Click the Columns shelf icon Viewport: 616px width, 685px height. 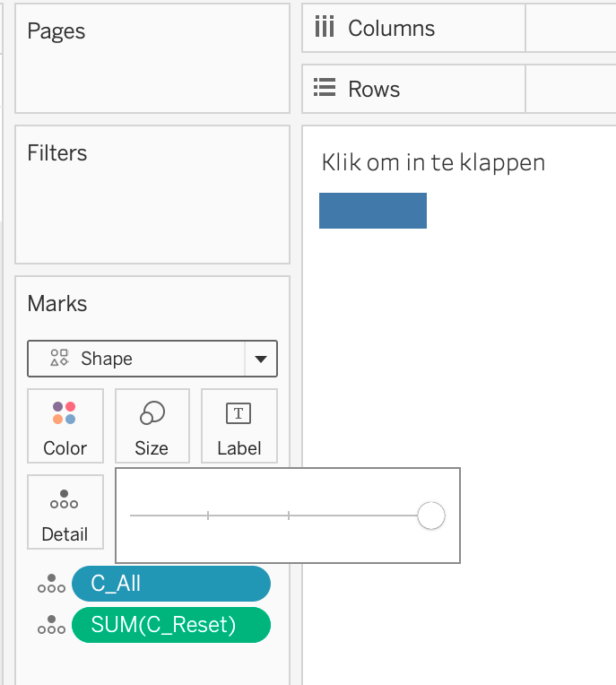tap(324, 28)
